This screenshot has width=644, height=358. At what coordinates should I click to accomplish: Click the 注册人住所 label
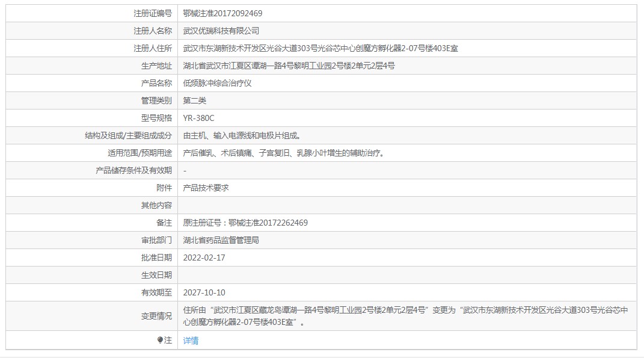153,48
